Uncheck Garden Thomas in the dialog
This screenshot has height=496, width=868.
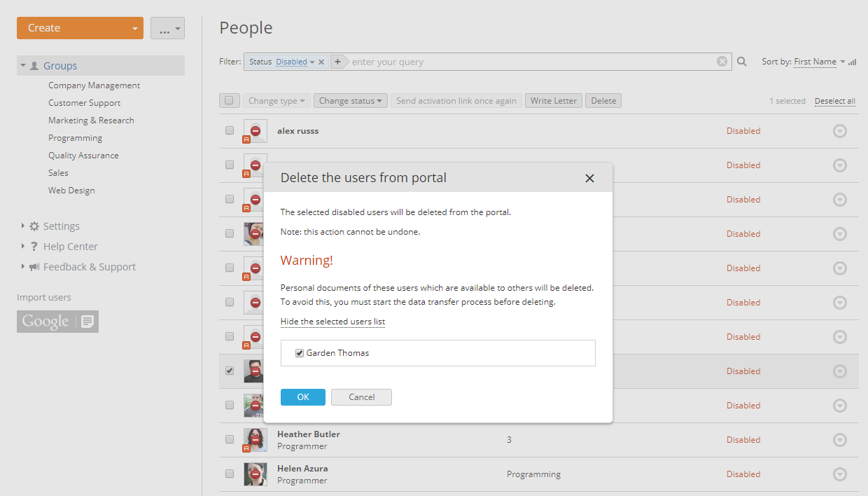coord(300,352)
